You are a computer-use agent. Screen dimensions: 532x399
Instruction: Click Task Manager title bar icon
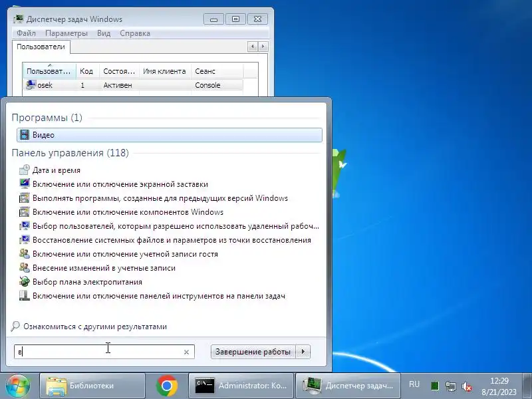pos(19,19)
